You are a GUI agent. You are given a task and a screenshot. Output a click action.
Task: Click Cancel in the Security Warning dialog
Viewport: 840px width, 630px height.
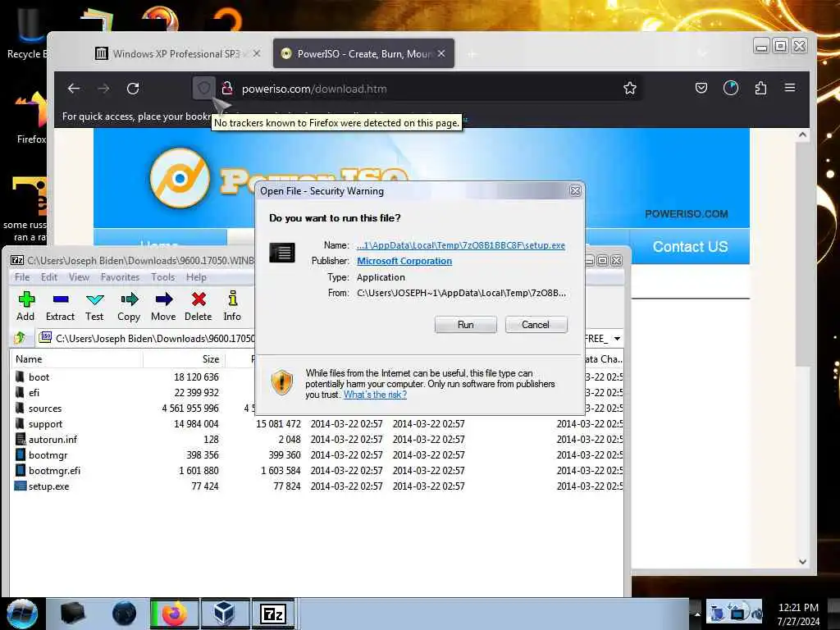click(x=536, y=325)
